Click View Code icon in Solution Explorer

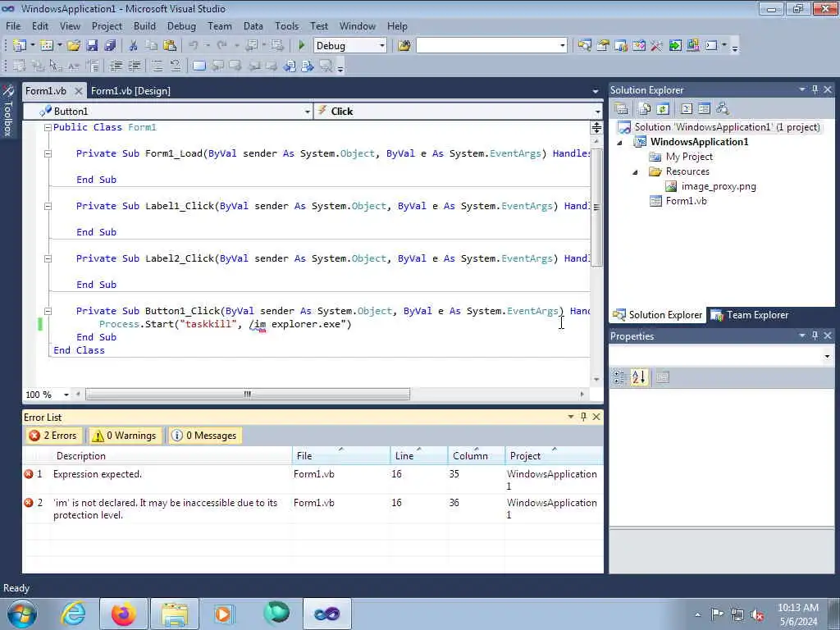[687, 109]
